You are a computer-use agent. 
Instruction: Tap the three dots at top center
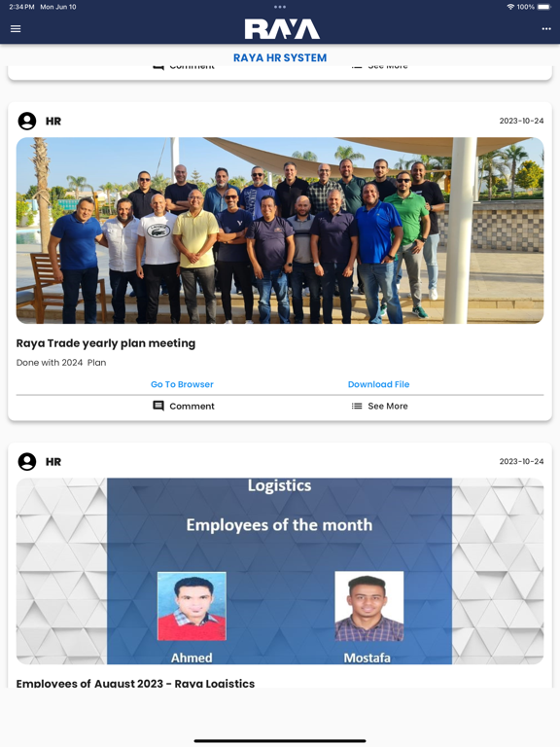click(x=280, y=7)
